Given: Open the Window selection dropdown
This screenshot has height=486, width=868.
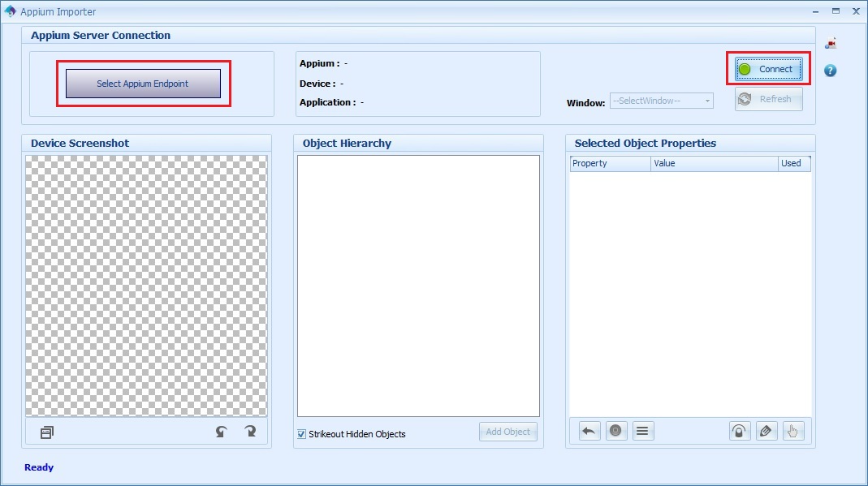Looking at the screenshot, I should click(662, 101).
